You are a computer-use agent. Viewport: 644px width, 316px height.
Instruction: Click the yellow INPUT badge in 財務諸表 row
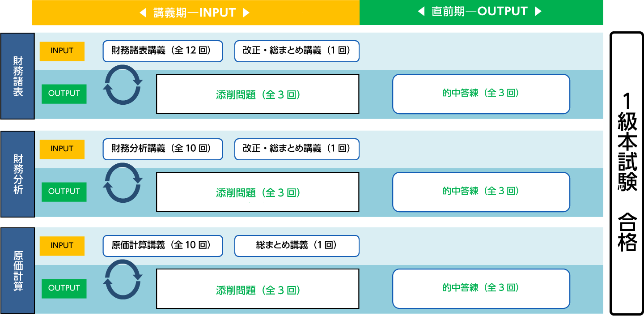click(62, 51)
